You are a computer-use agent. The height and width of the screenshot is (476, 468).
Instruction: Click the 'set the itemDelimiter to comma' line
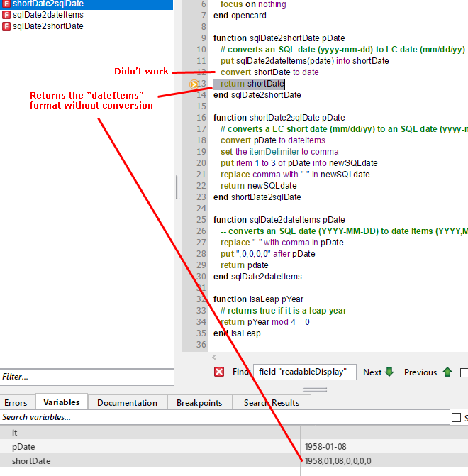coord(279,152)
